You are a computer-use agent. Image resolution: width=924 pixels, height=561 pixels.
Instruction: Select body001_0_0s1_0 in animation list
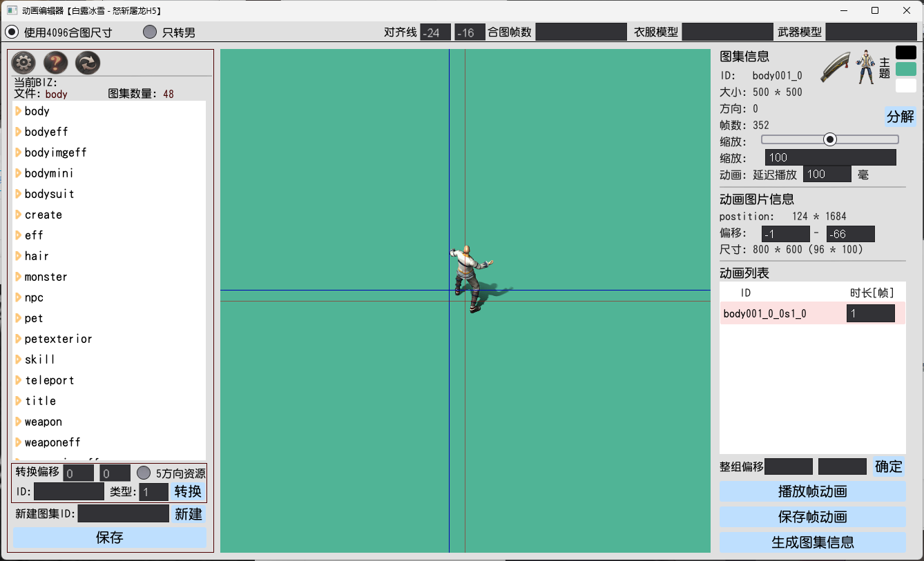tap(764, 314)
